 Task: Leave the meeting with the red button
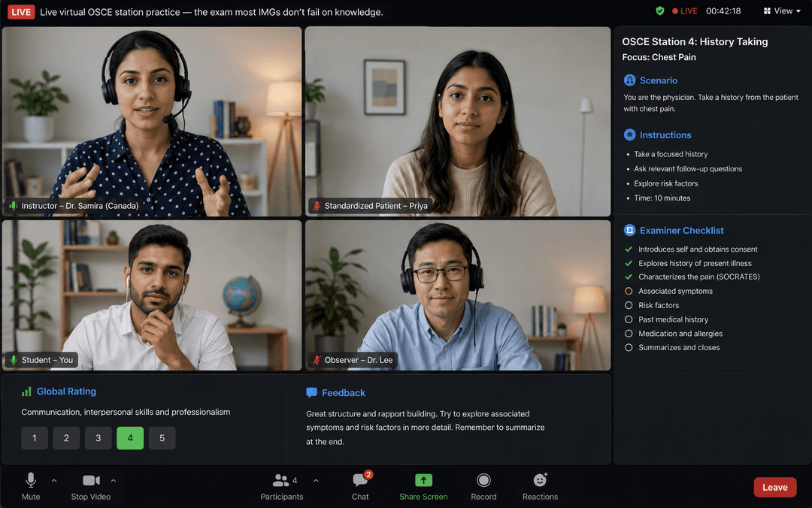tap(774, 487)
